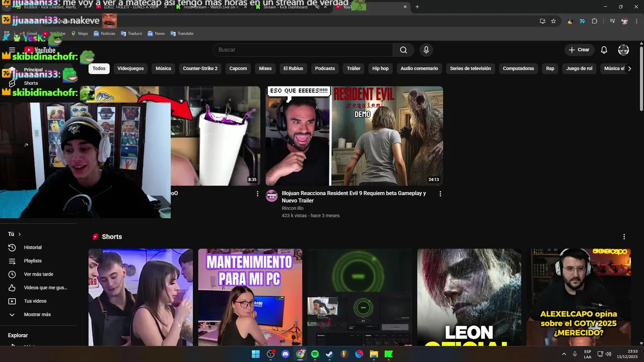The width and height of the screenshot is (644, 362).
Task: Open Windows Start menu
Action: tap(256, 354)
